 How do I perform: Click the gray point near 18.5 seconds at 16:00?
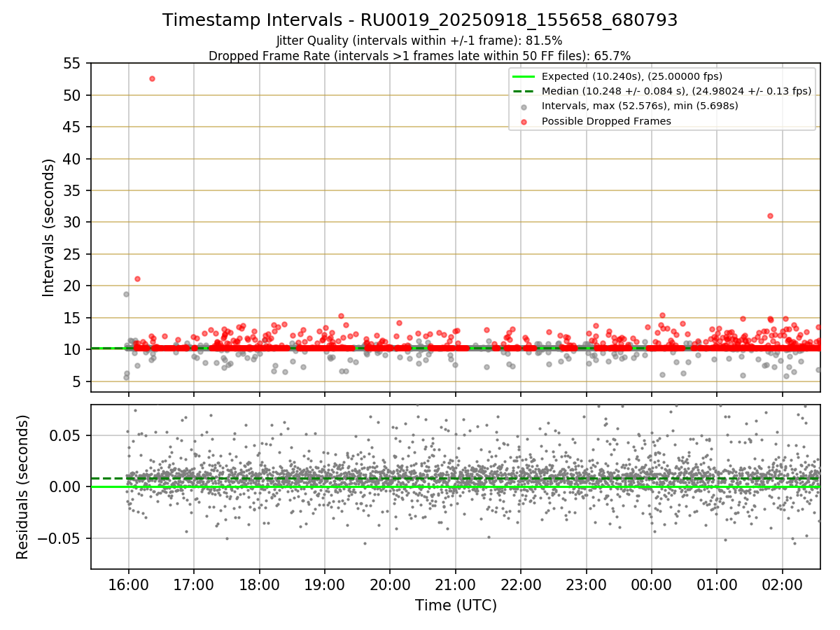coord(126,294)
